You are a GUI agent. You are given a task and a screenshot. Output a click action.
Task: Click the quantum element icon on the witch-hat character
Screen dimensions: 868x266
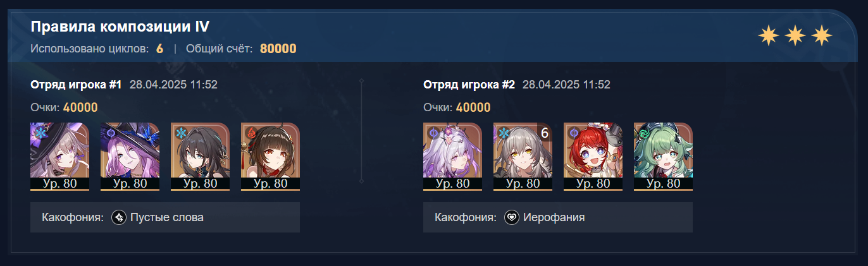click(109, 133)
